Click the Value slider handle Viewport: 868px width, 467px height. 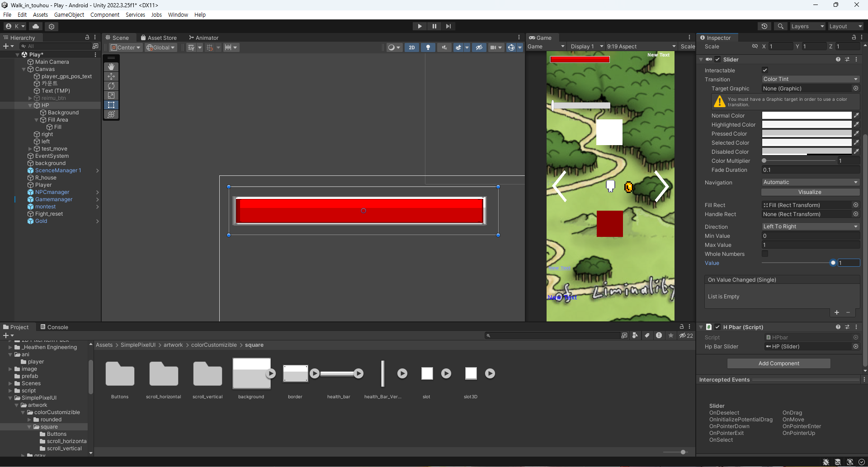[833, 263]
